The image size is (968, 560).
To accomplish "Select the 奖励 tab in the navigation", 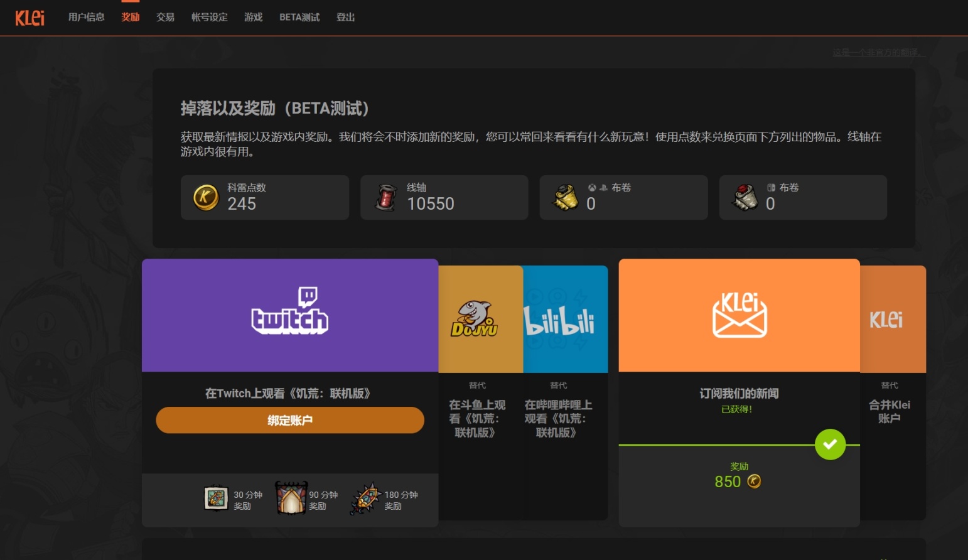I will [x=131, y=18].
